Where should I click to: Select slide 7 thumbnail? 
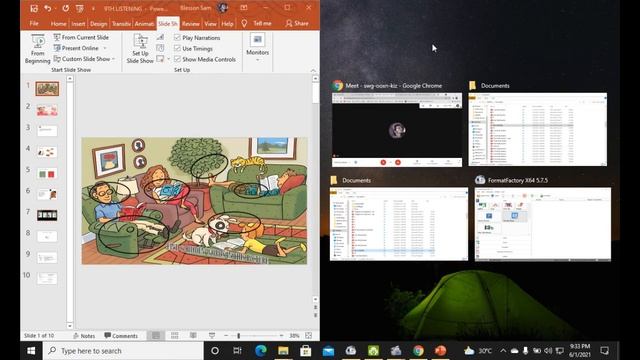coord(47,215)
